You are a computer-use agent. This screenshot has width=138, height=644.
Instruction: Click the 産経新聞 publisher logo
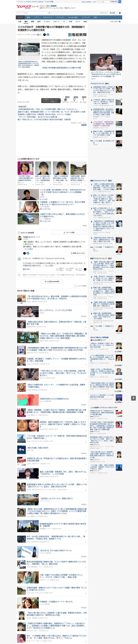coord(77,35)
